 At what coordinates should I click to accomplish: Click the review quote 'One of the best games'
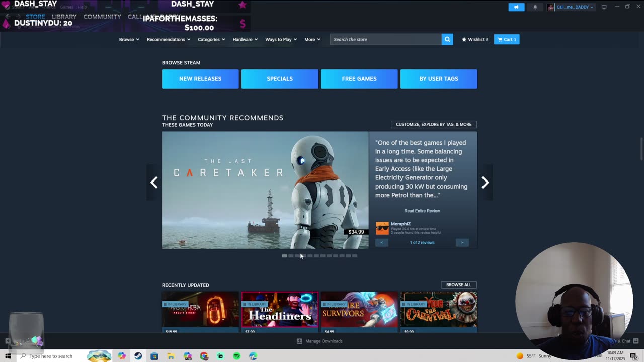(422, 169)
